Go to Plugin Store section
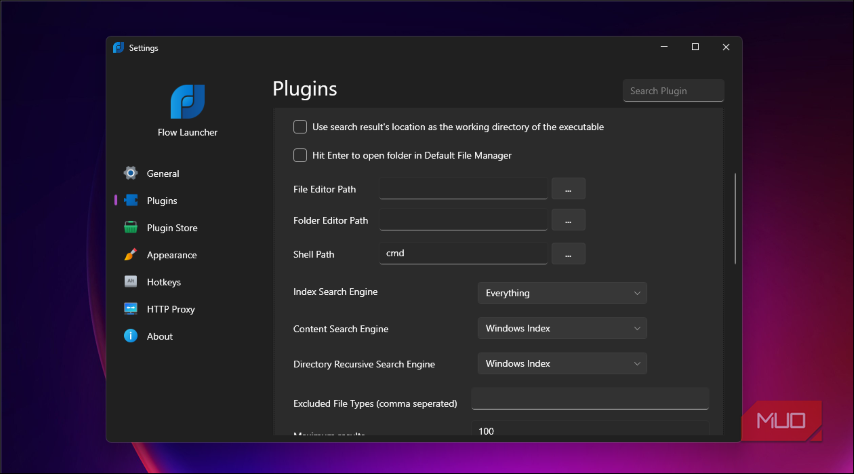Image resolution: width=854 pixels, height=474 pixels. [x=172, y=228]
